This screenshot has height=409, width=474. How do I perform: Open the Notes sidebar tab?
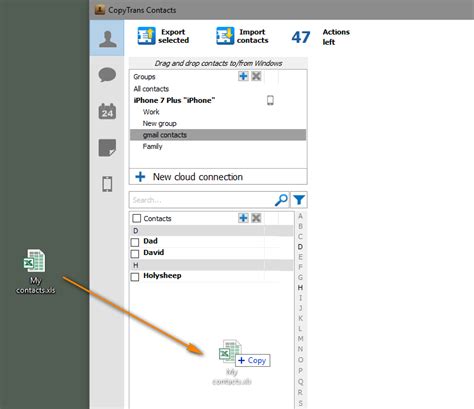tap(107, 148)
